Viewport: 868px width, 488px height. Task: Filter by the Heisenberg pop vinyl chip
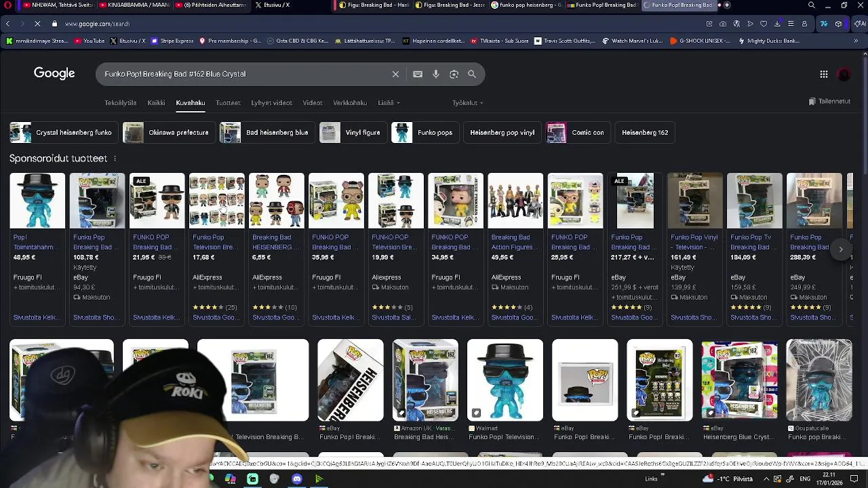point(502,133)
